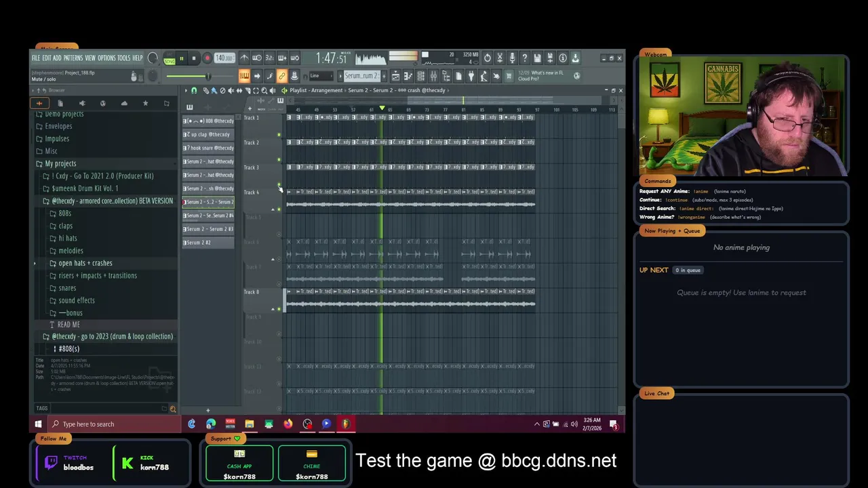Viewport: 868px width, 488px height.
Task: Mute Track 2 with its green dot
Action: 279,160
